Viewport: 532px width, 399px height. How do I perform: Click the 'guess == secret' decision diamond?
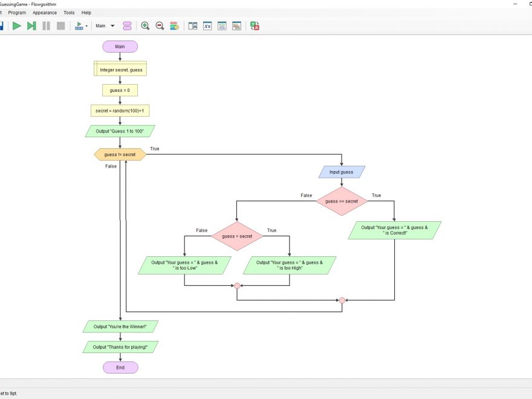point(342,201)
